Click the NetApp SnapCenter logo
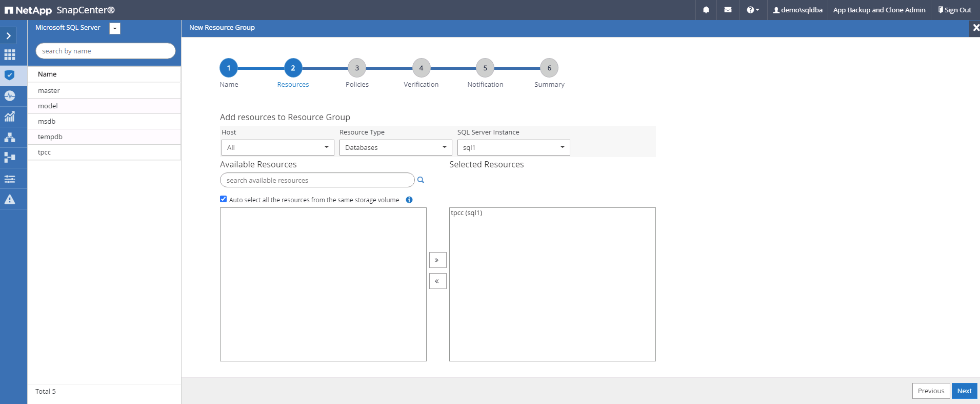 [59, 10]
